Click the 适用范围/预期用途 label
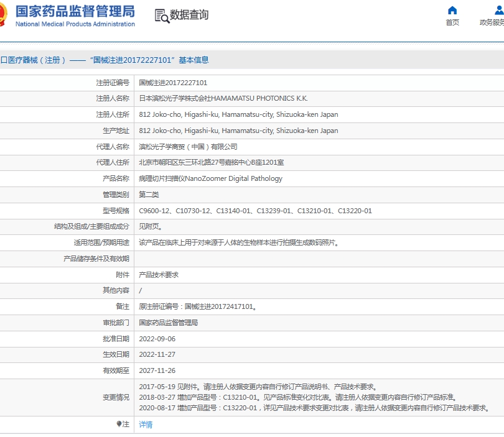 (x=101, y=242)
